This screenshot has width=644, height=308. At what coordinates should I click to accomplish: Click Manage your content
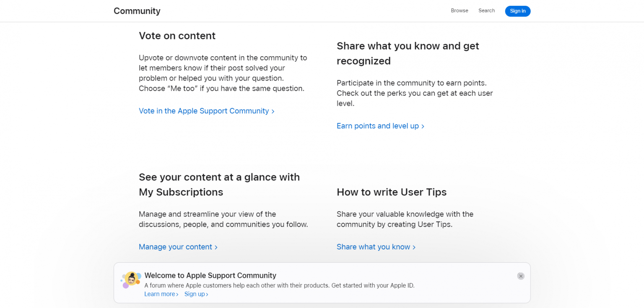[x=175, y=247]
